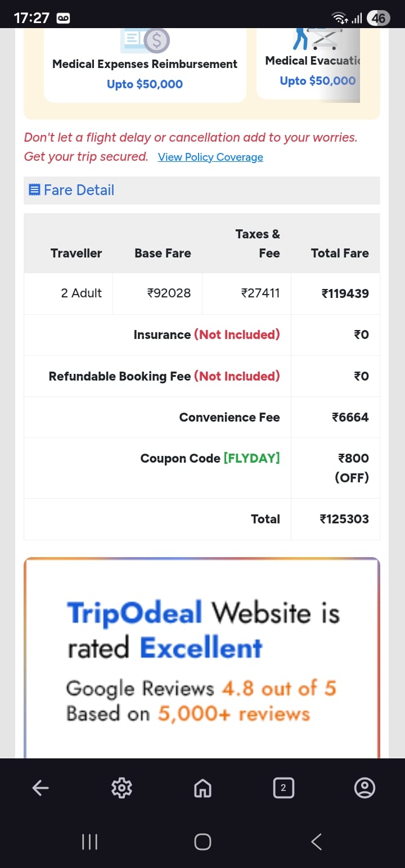Open the View Policy Coverage link
The height and width of the screenshot is (868, 405).
(x=210, y=157)
